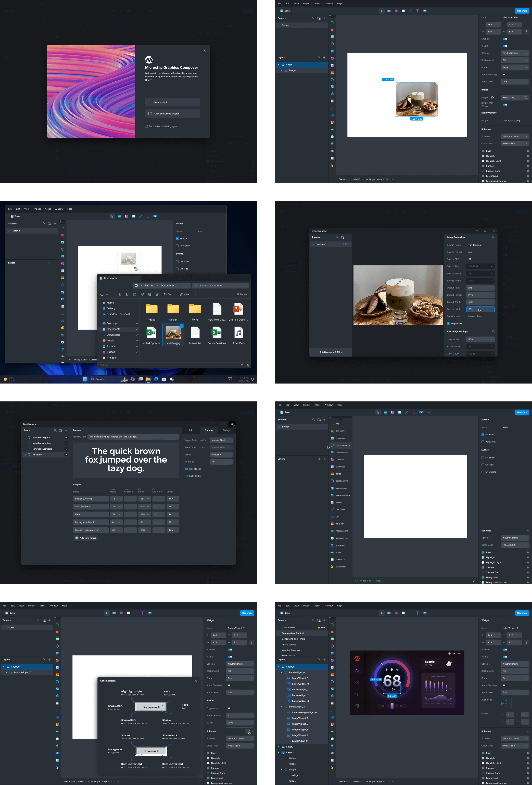Screen dimensions: 532x785
Task: Click the New project button
Action: (x=172, y=102)
